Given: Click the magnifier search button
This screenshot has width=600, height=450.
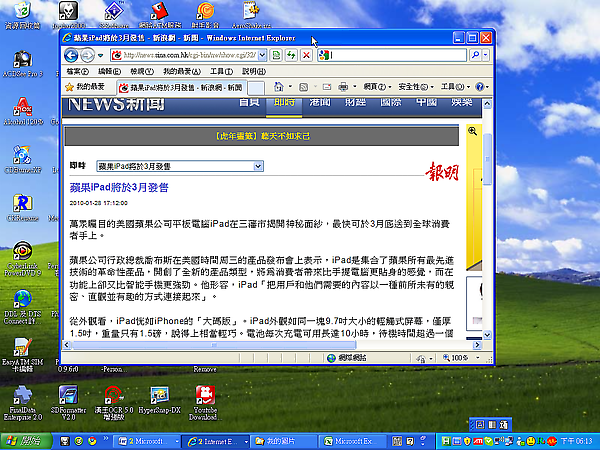Looking at the screenshot, I should (x=475, y=55).
